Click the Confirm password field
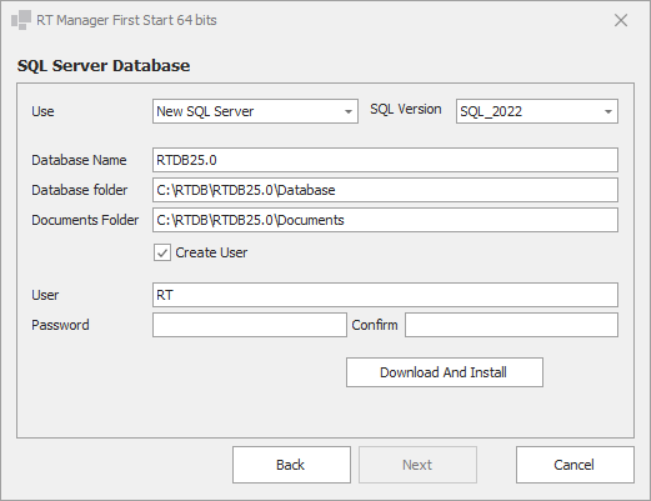The height and width of the screenshot is (501, 651). click(x=511, y=325)
